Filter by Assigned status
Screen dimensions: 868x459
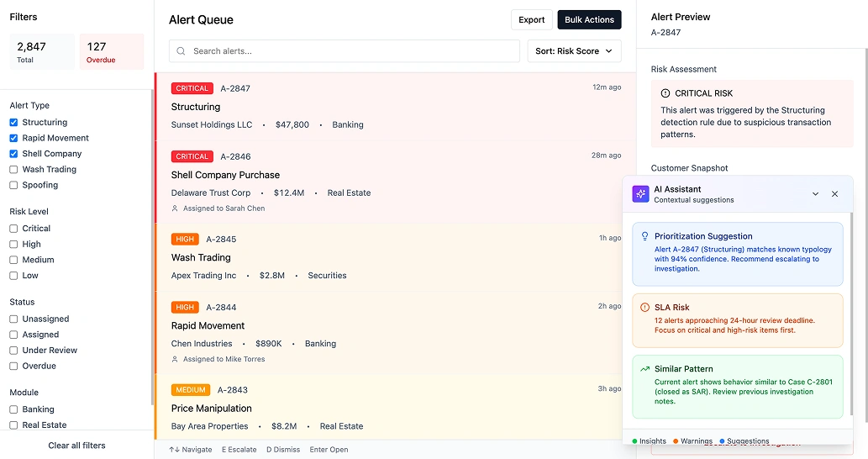click(13, 335)
